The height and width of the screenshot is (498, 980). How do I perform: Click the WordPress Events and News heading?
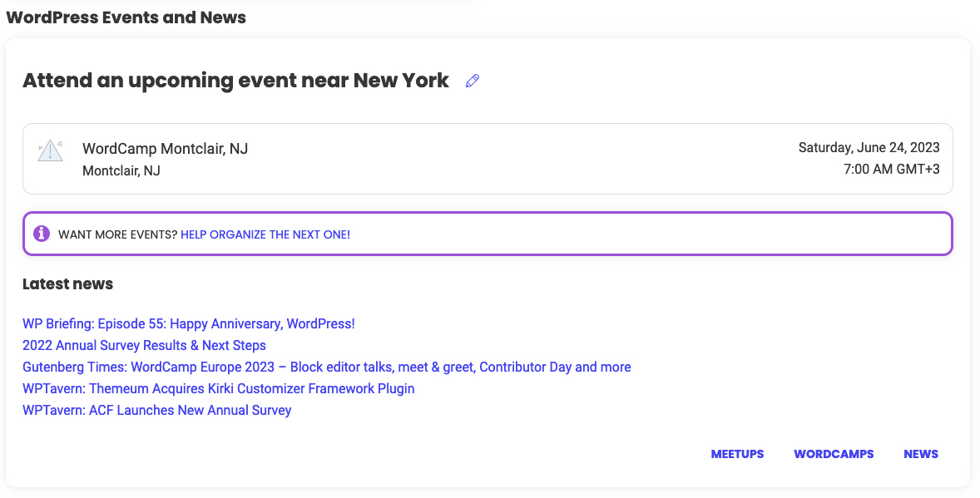(126, 17)
